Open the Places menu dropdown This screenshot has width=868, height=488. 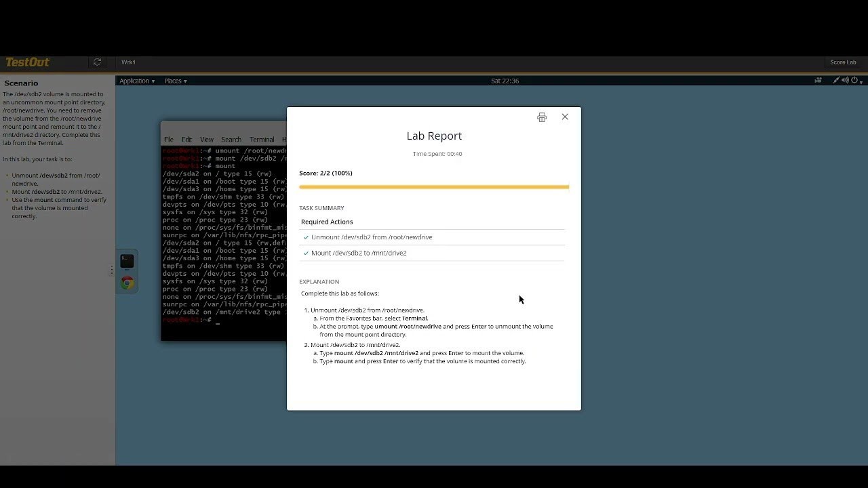(x=176, y=81)
